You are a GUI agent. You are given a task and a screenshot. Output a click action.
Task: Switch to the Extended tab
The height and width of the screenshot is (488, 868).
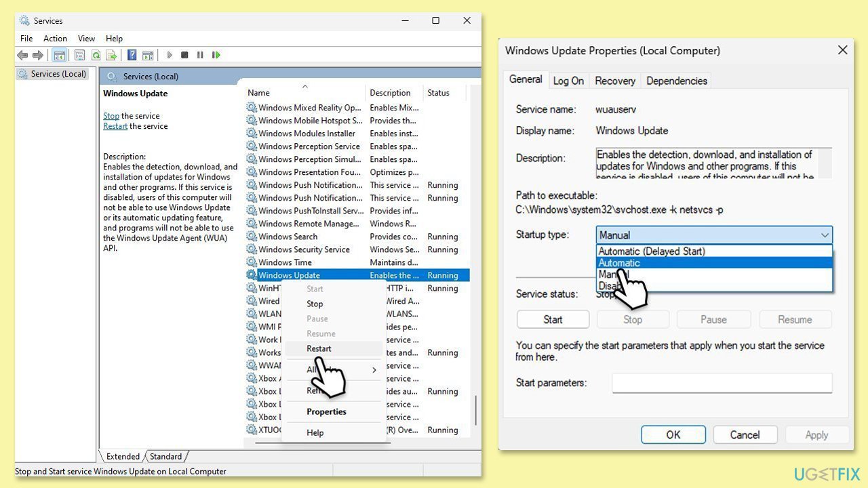(x=123, y=456)
